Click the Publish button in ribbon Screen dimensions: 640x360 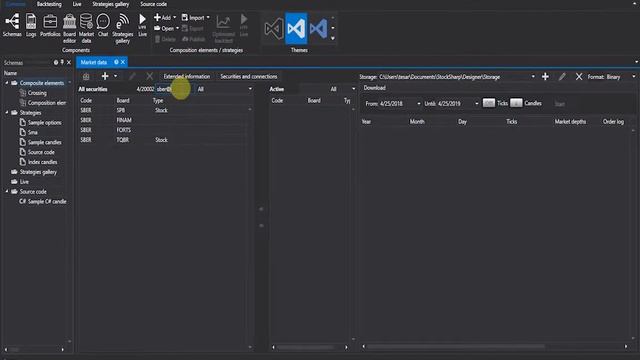pyautogui.click(x=193, y=39)
